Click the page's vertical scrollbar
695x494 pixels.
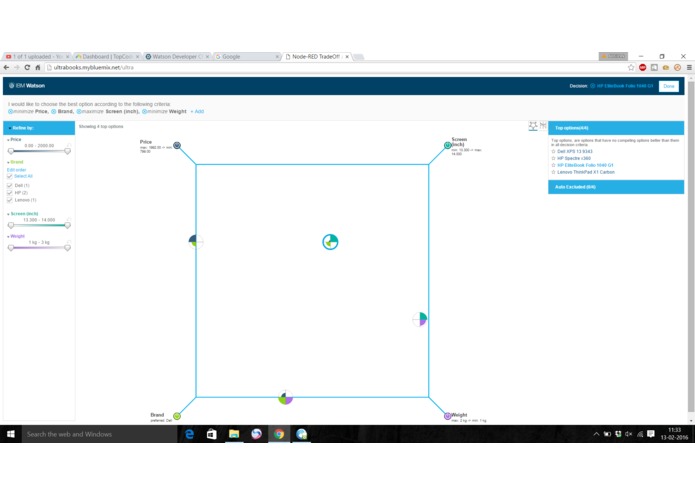(x=691, y=249)
